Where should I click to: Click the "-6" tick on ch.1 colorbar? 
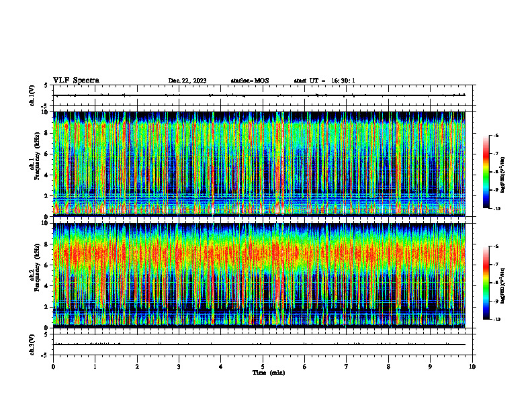pyautogui.click(x=496, y=135)
